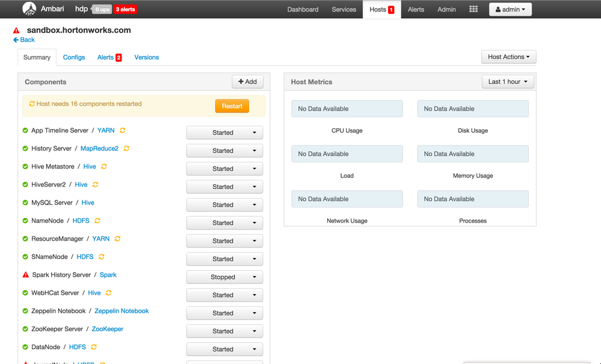The image size is (601, 364).
Task: Click the Disk Usage metric widget
Action: tap(473, 109)
